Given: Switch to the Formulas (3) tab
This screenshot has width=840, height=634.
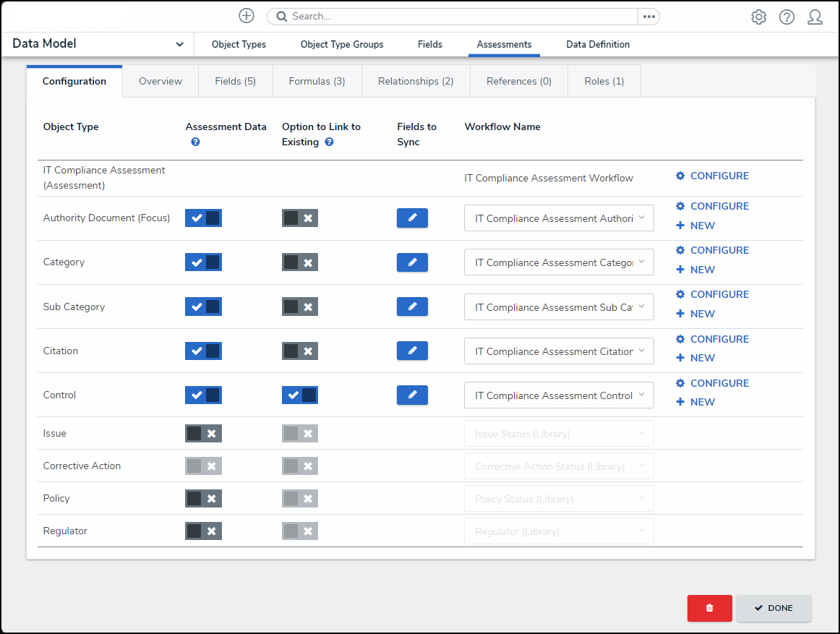Looking at the screenshot, I should pos(317,81).
